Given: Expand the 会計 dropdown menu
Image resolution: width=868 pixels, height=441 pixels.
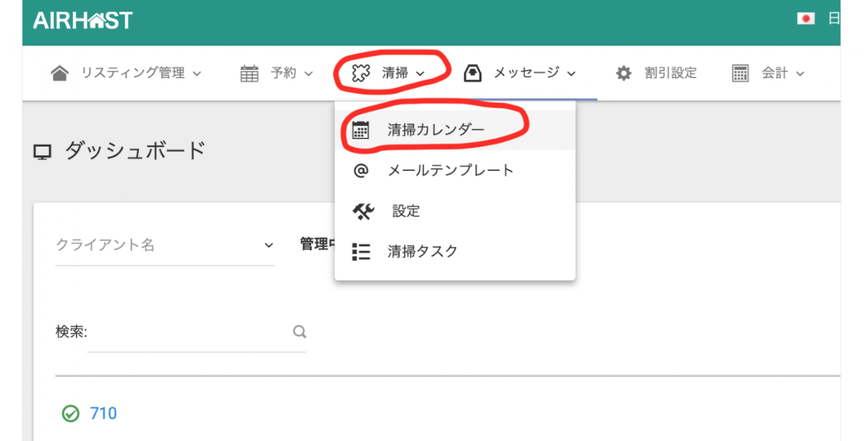Looking at the screenshot, I should pyautogui.click(x=783, y=73).
